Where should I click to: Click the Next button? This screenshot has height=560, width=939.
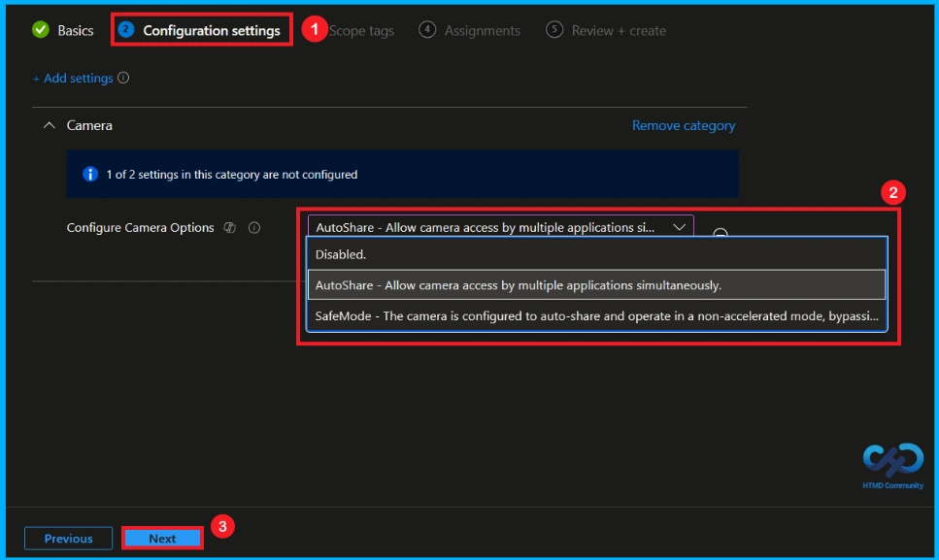pyautogui.click(x=162, y=539)
